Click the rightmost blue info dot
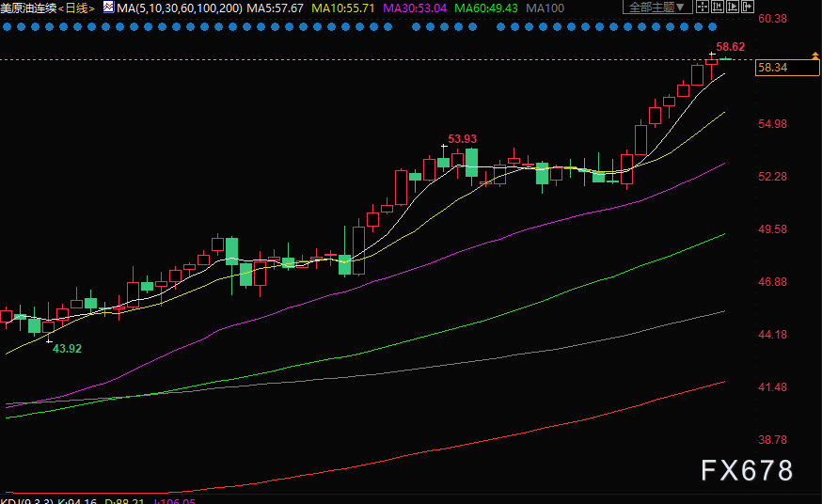Image resolution: width=822 pixels, height=504 pixels. coord(713,26)
